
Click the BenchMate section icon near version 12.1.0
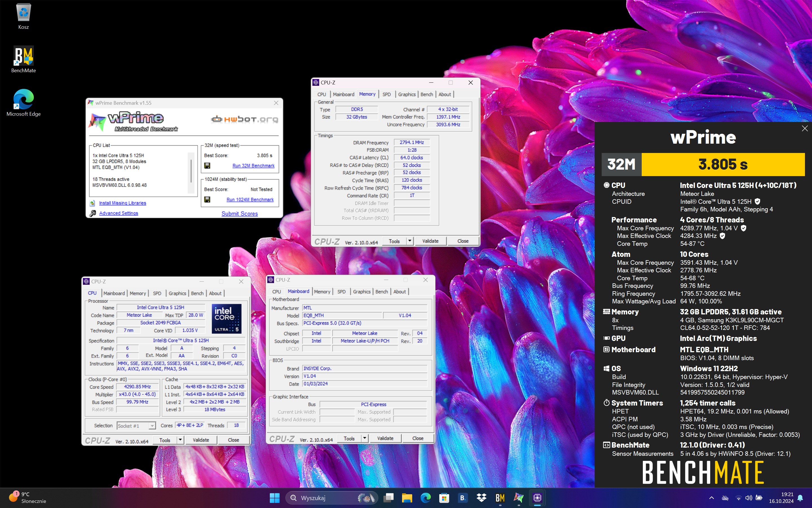click(x=606, y=445)
